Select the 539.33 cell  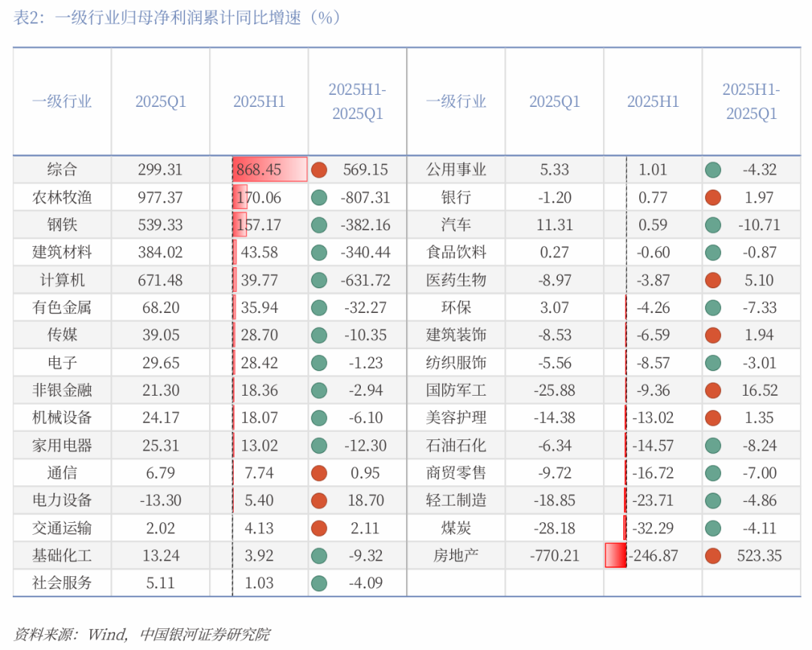click(161, 225)
